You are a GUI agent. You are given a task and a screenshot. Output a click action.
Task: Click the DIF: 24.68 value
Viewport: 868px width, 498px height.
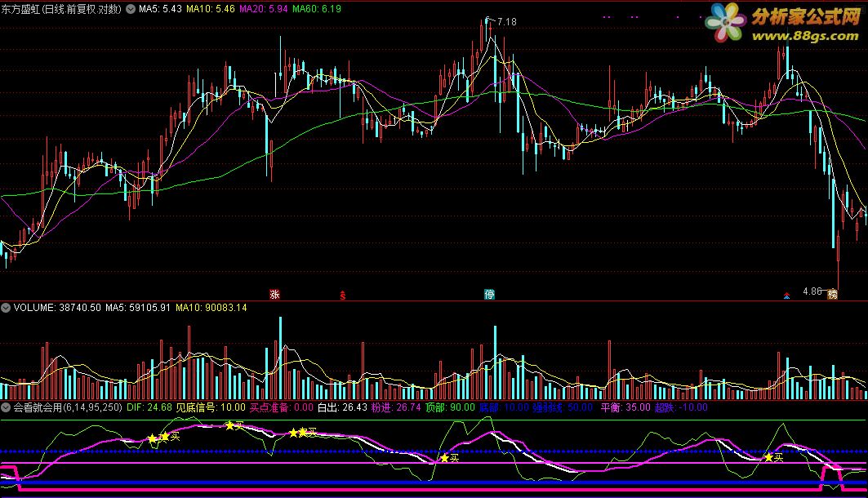[x=149, y=408]
